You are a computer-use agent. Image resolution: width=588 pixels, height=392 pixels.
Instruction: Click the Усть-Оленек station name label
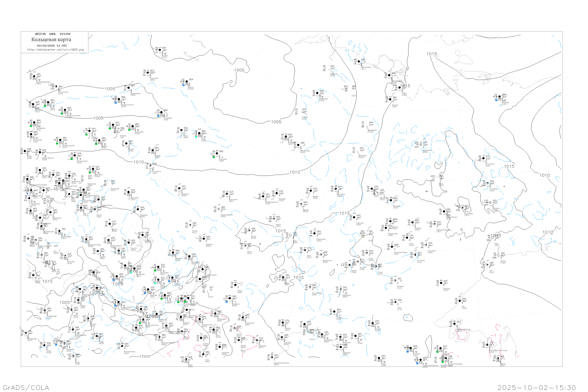[366, 67]
